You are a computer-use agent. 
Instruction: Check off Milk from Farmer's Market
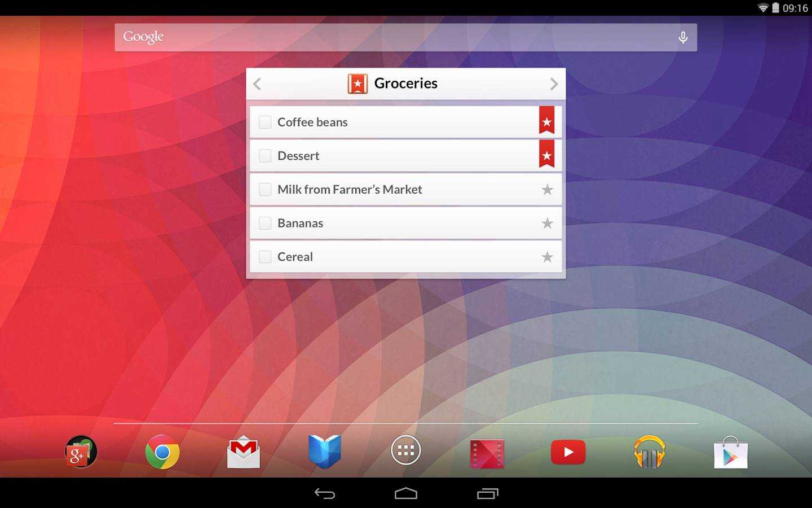265,190
